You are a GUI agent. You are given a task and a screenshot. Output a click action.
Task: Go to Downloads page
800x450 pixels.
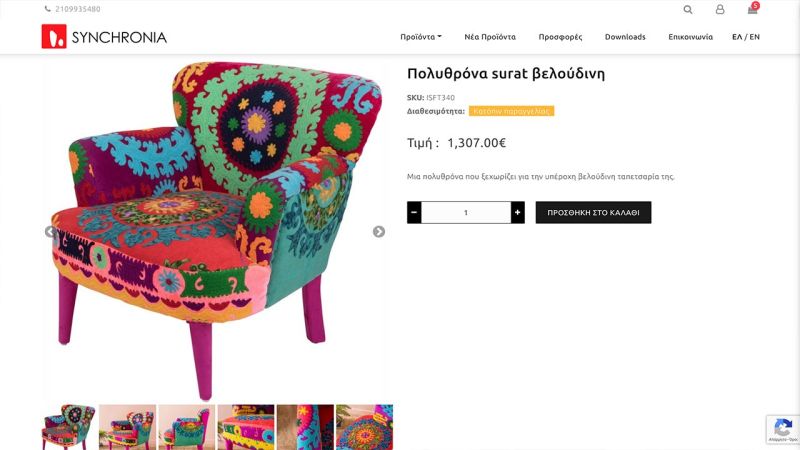click(625, 37)
